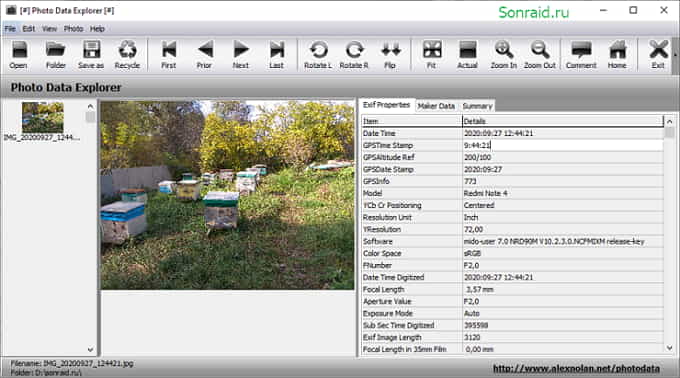
Task: Click thumbnail list scroll down arrow
Action: [90, 349]
